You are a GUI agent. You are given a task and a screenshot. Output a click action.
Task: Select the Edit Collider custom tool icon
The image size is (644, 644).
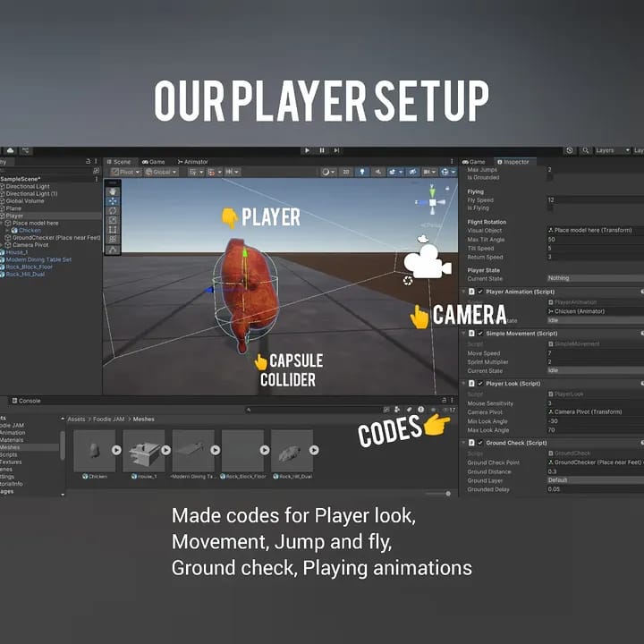[x=113, y=250]
